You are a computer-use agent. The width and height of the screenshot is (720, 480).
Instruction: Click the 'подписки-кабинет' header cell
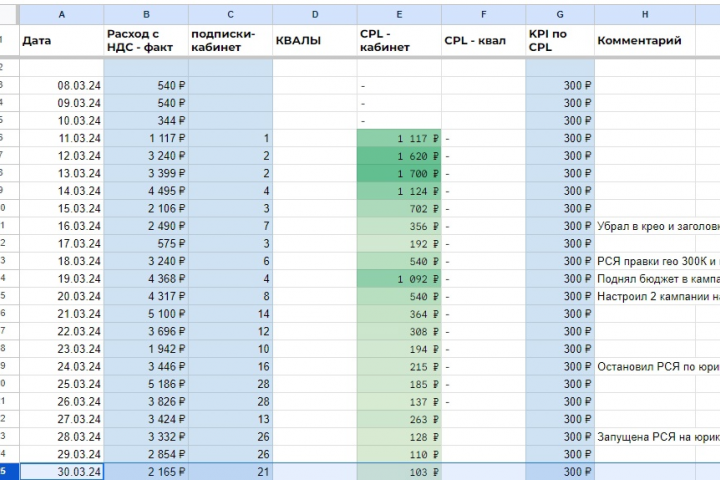pyautogui.click(x=231, y=40)
